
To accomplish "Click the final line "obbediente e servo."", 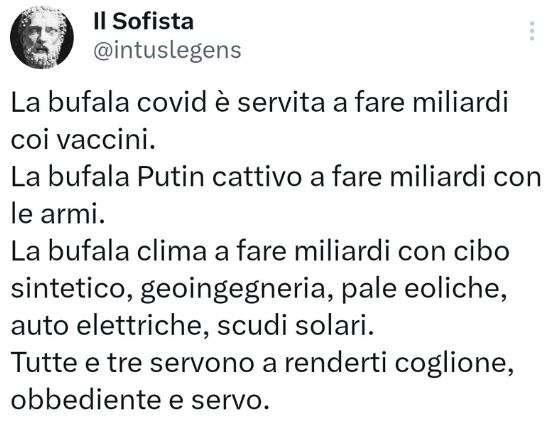I will (x=140, y=400).
